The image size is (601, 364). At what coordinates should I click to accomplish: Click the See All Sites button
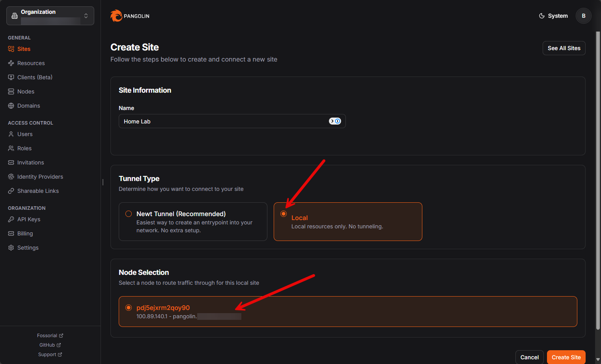point(564,48)
